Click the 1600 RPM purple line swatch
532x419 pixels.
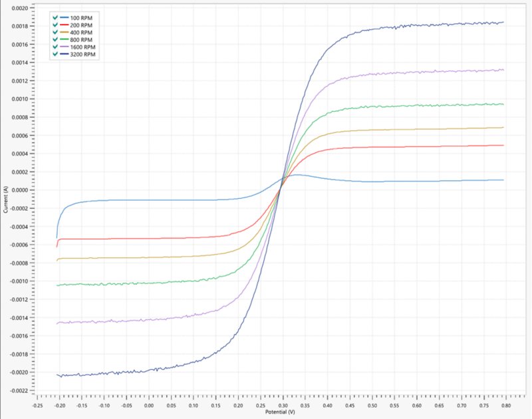tap(64, 47)
